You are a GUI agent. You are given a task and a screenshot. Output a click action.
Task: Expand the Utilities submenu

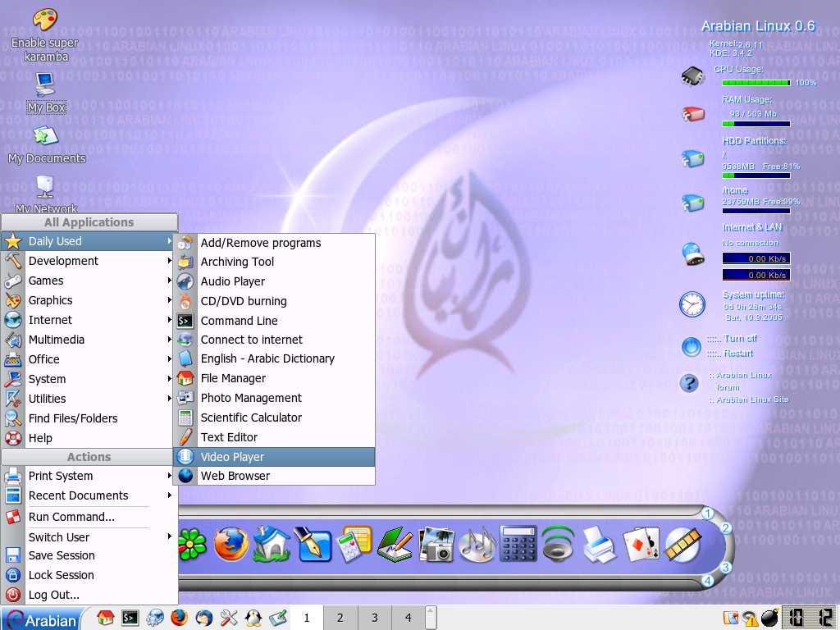tap(89, 399)
